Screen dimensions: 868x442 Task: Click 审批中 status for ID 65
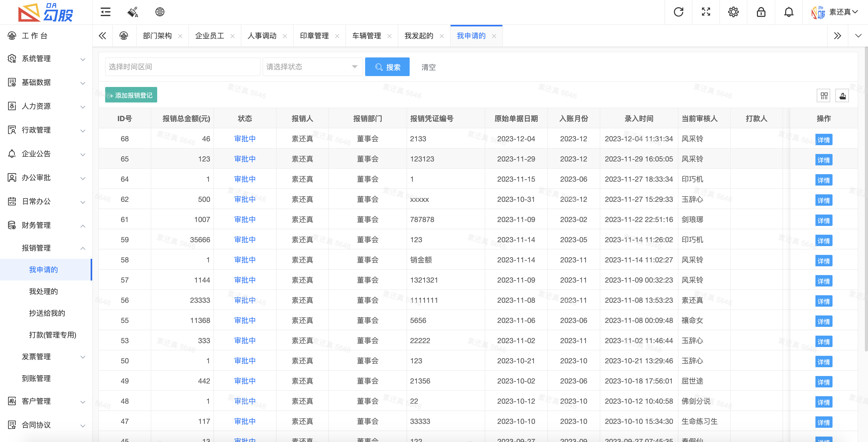click(x=245, y=159)
